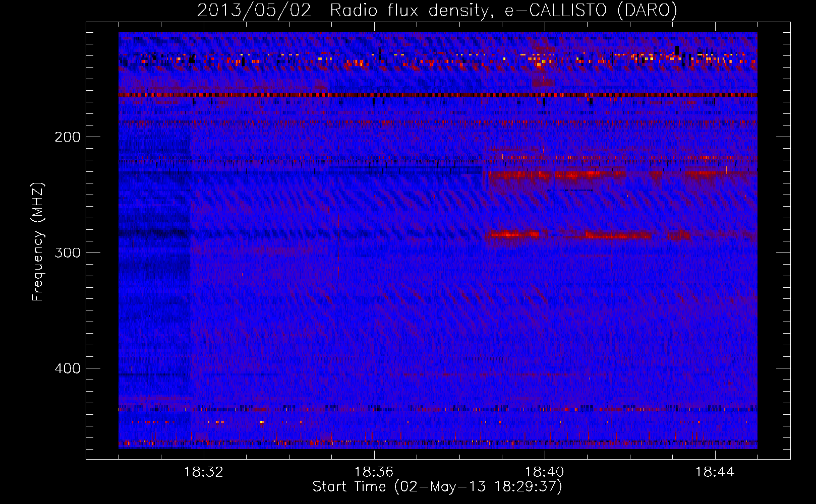Click the 'Start Time (02-May-13 18:29:37)' axis label

(x=437, y=487)
